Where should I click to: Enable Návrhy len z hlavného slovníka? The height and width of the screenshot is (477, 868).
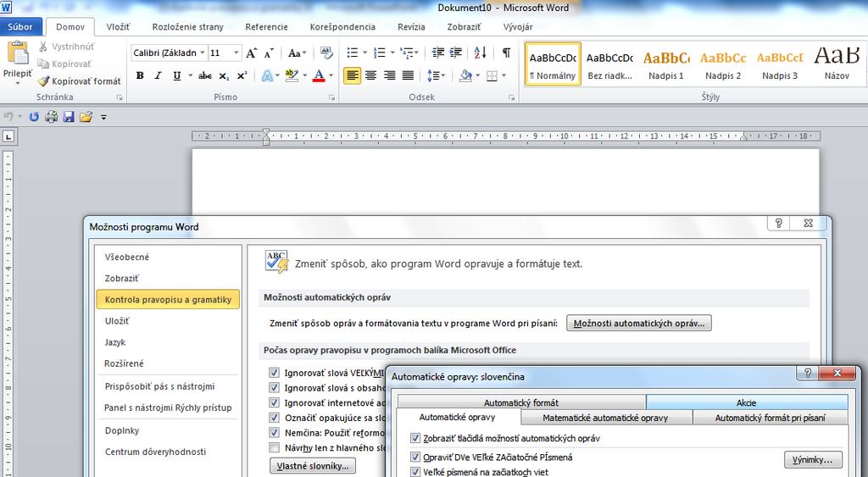274,447
